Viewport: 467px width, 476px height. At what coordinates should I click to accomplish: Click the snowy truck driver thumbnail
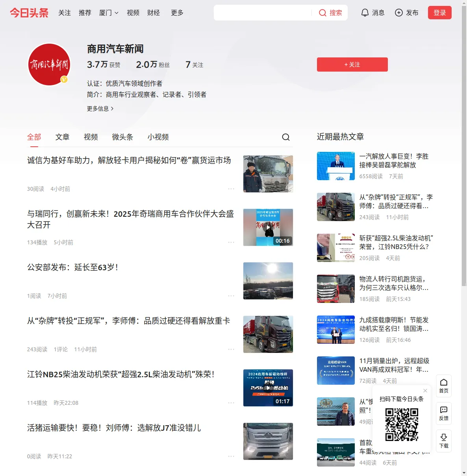tap(268, 174)
